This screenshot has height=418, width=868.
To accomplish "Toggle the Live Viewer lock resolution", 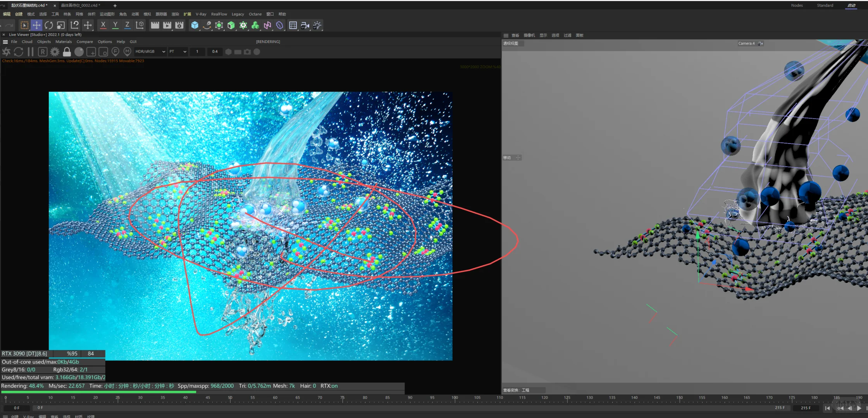I will pyautogui.click(x=67, y=51).
